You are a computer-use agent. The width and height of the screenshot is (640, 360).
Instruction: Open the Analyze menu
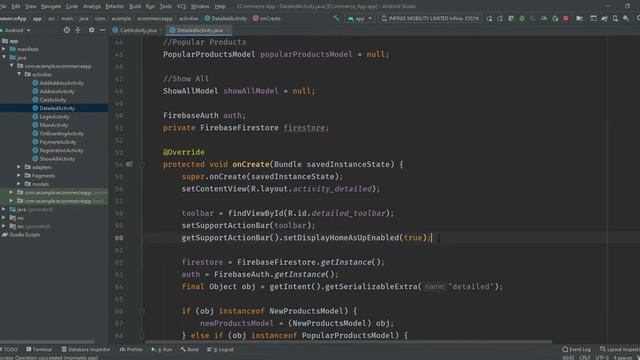point(91,6)
